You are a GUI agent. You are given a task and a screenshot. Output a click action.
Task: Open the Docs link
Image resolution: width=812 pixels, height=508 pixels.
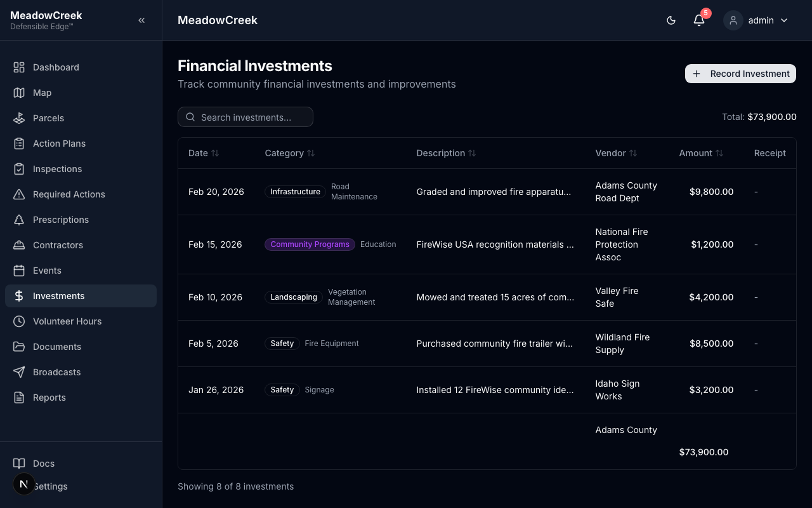coord(81,464)
